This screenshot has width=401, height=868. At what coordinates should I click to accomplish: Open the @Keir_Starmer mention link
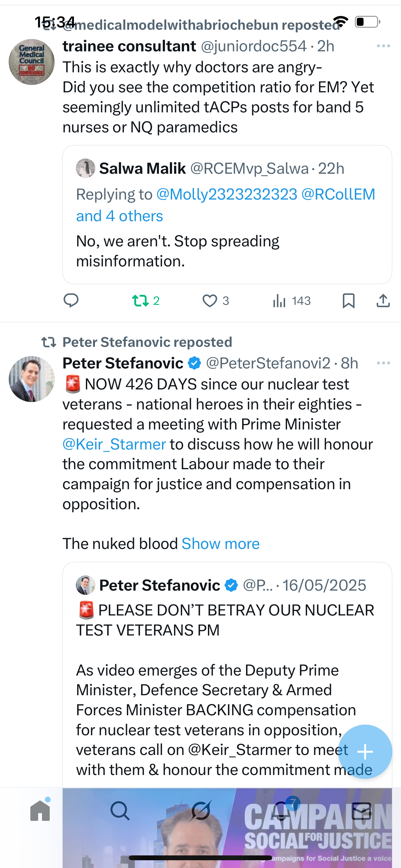pyautogui.click(x=114, y=444)
